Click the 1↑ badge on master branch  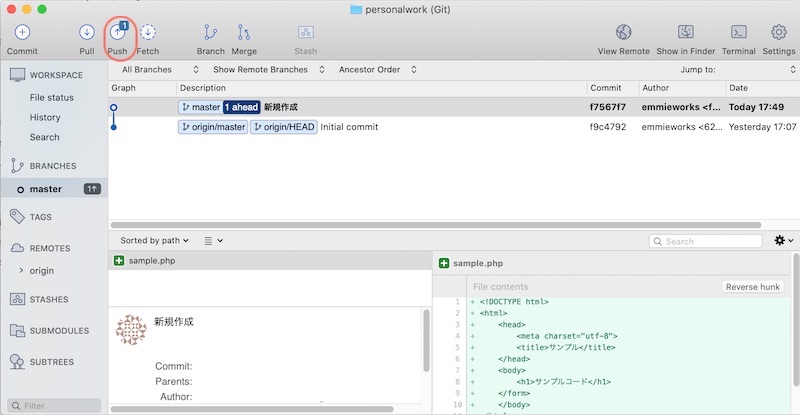[92, 189]
